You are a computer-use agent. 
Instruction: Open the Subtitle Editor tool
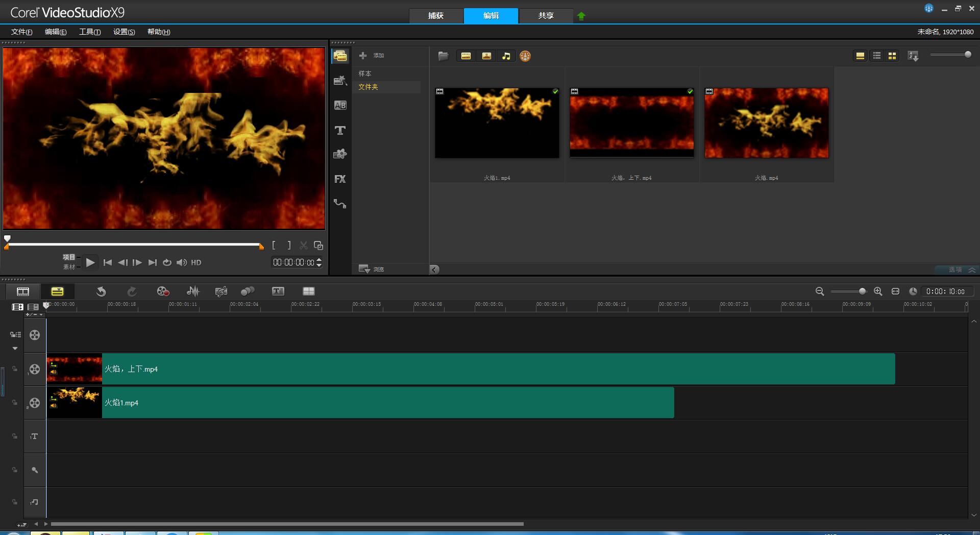[278, 291]
